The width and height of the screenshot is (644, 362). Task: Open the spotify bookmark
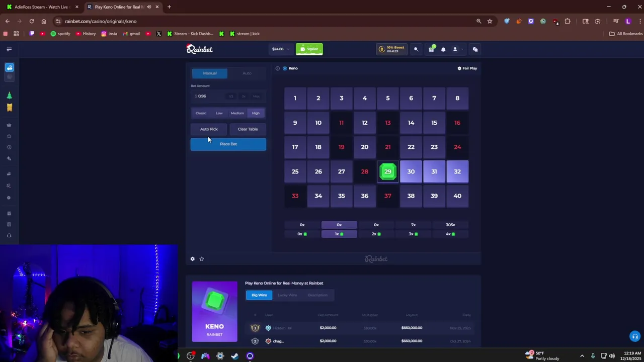(60, 34)
